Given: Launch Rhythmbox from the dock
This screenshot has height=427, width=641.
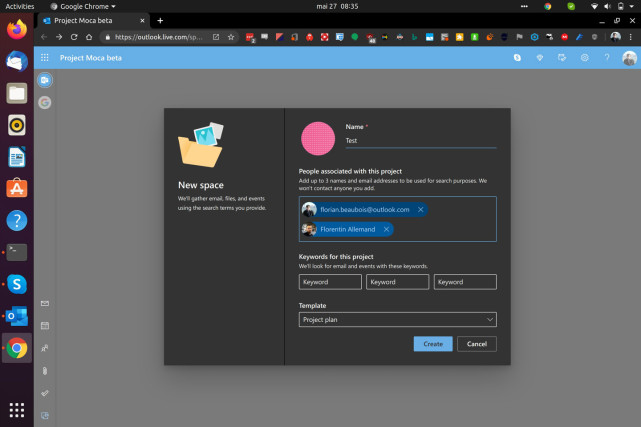Looking at the screenshot, I should 17,125.
